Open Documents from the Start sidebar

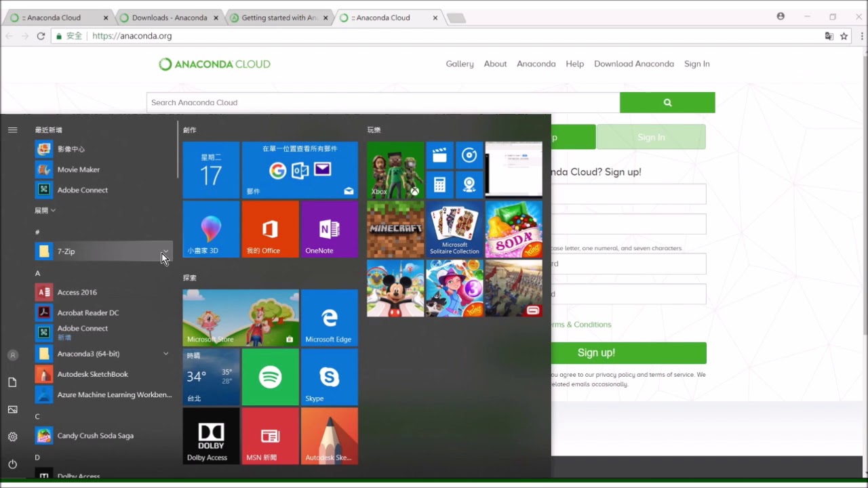pyautogui.click(x=12, y=383)
